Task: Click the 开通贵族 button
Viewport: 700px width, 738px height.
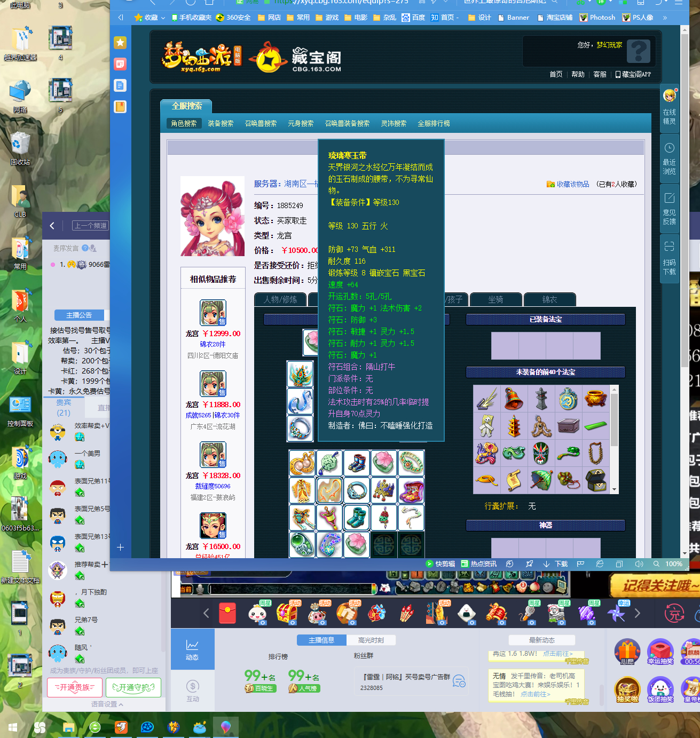Action: [75, 687]
